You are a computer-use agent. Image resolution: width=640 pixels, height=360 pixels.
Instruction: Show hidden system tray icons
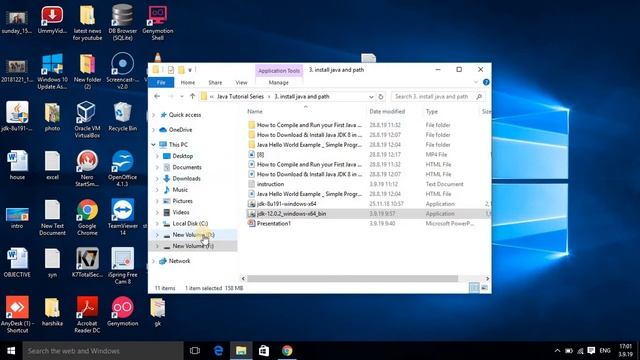pos(557,351)
